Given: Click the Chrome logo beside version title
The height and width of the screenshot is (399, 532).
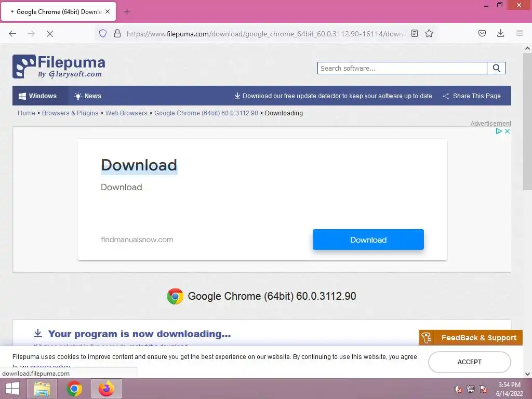Looking at the screenshot, I should pos(175,296).
